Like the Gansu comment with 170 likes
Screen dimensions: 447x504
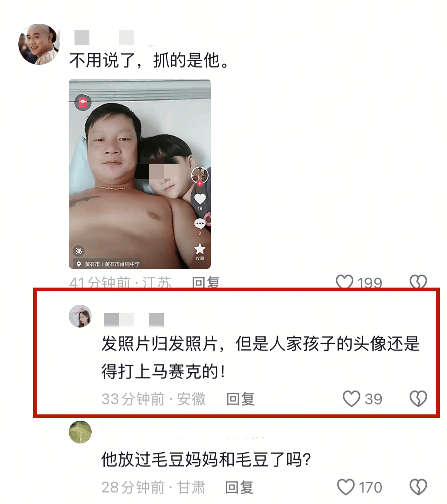346,487
